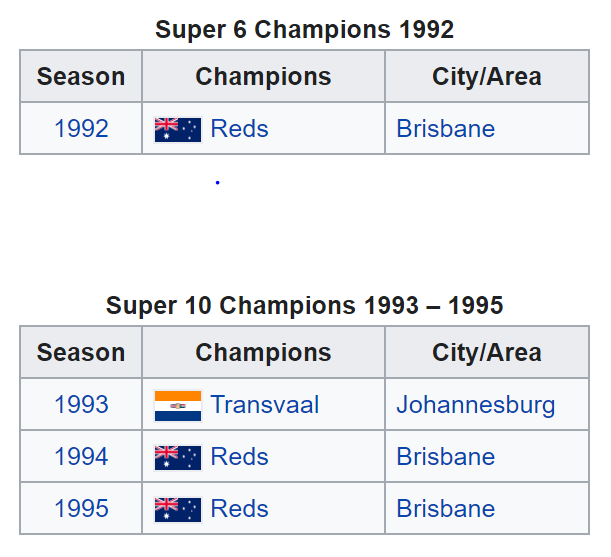Viewport: 611px width, 557px height.
Task: Click the Champions header in Super 6 table
Action: [x=263, y=77]
